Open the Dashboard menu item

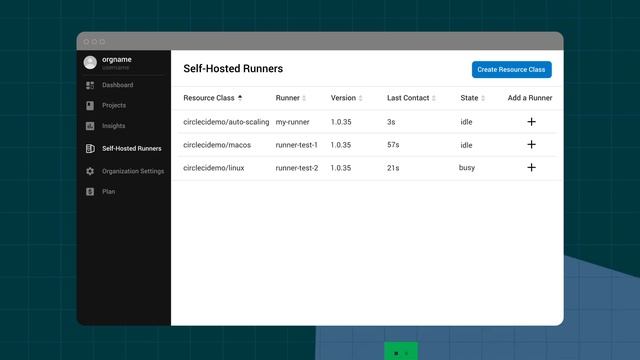pos(118,85)
